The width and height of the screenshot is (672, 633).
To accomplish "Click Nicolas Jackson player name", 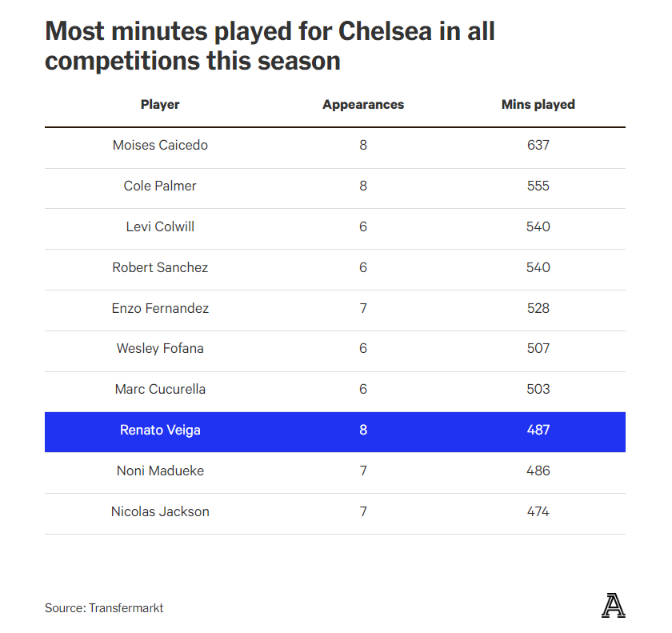I will coord(160,511).
